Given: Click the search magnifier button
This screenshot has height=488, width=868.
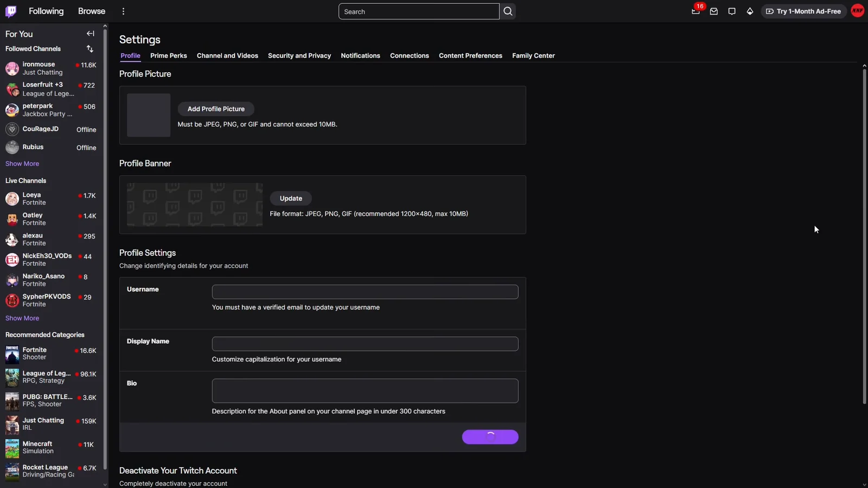Looking at the screenshot, I should 508,11.
